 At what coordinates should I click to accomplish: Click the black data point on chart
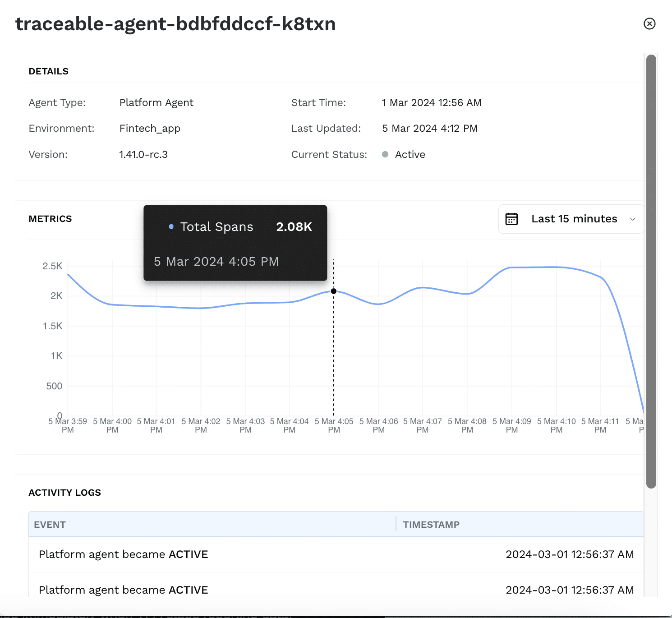point(334,291)
